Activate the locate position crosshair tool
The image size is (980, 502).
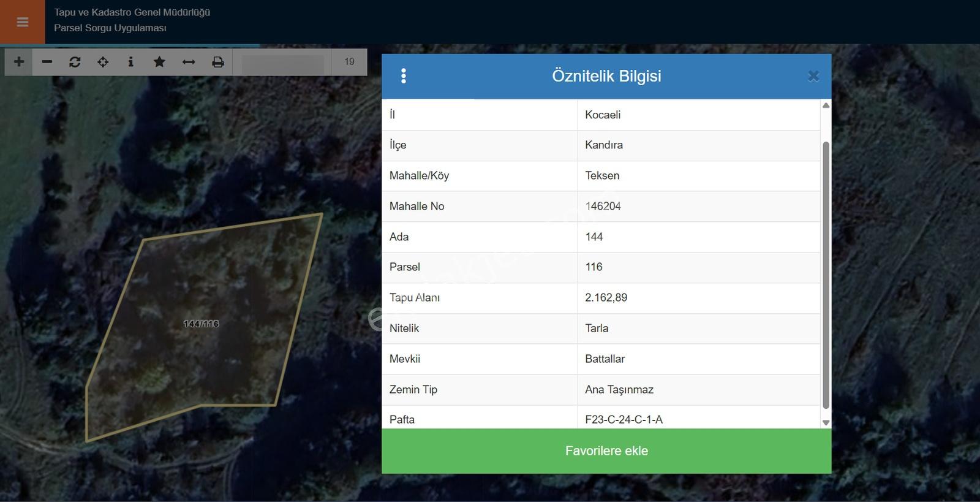point(103,62)
